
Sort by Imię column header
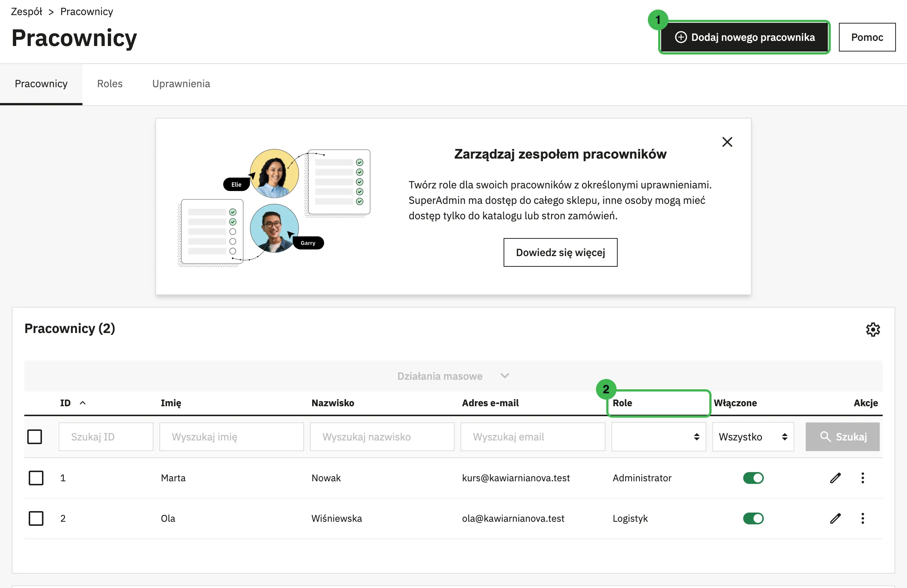[x=171, y=403]
